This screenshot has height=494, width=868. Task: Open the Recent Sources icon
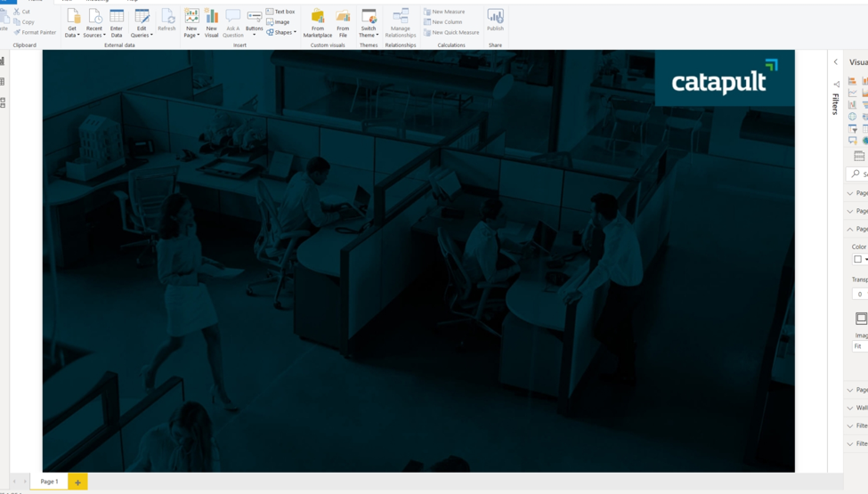coord(94,17)
